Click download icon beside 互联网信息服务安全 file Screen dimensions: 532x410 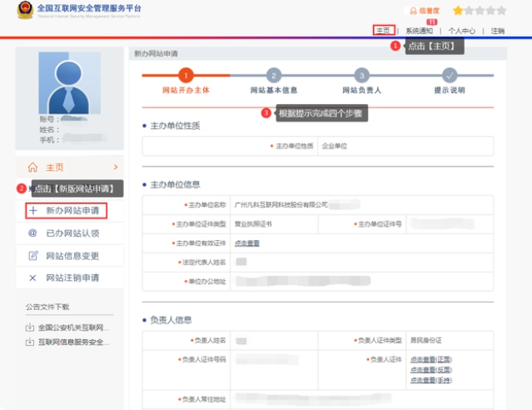click(30, 342)
